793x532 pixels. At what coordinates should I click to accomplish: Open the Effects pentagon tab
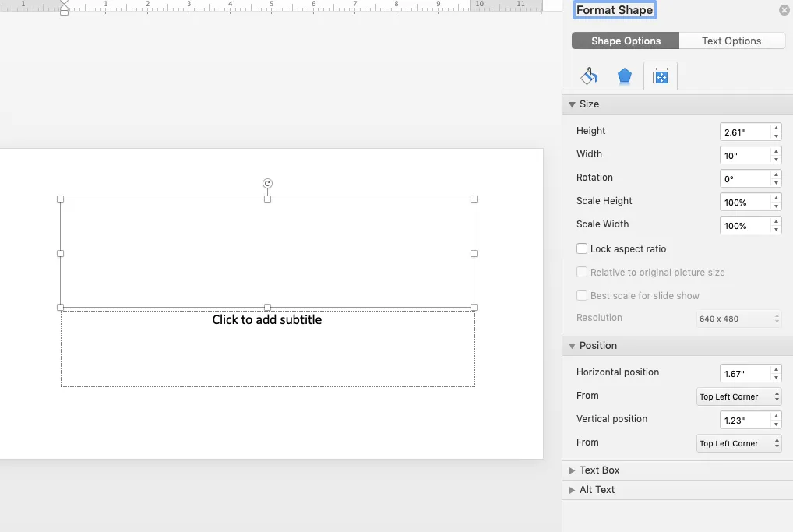click(625, 76)
